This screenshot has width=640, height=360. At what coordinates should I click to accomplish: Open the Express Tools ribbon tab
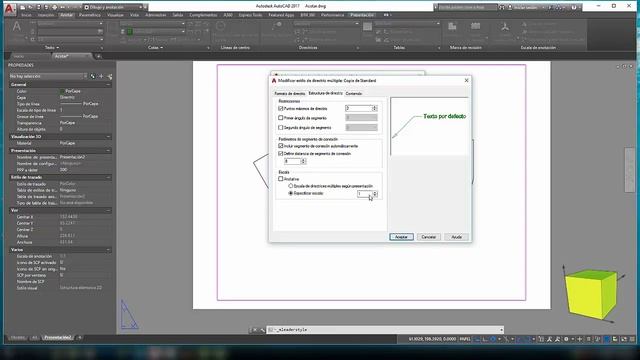[250, 15]
